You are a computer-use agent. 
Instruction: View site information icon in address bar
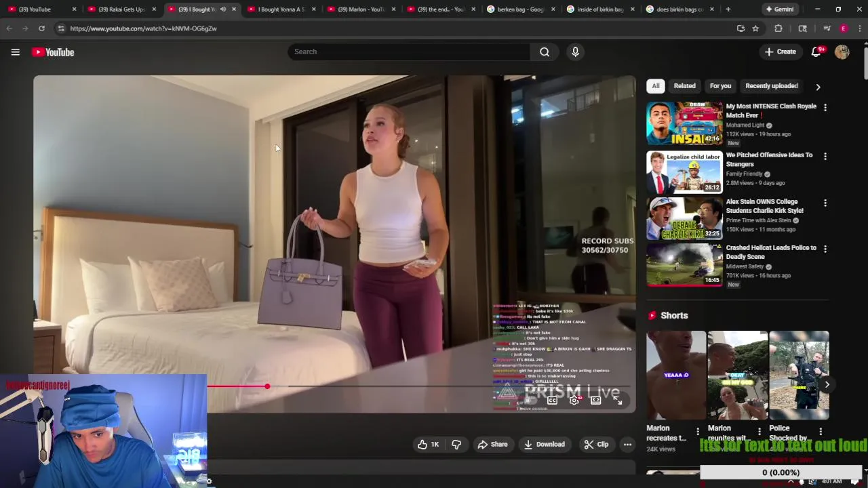pyautogui.click(x=60, y=28)
